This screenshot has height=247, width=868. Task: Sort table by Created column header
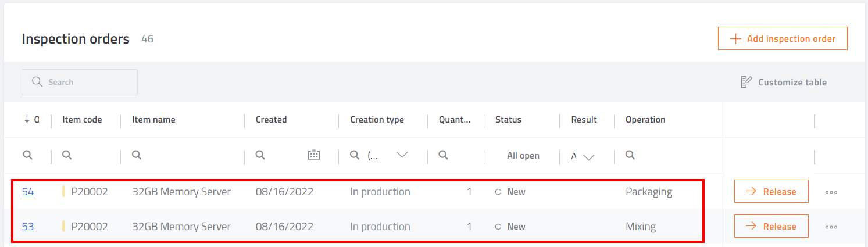(x=271, y=120)
